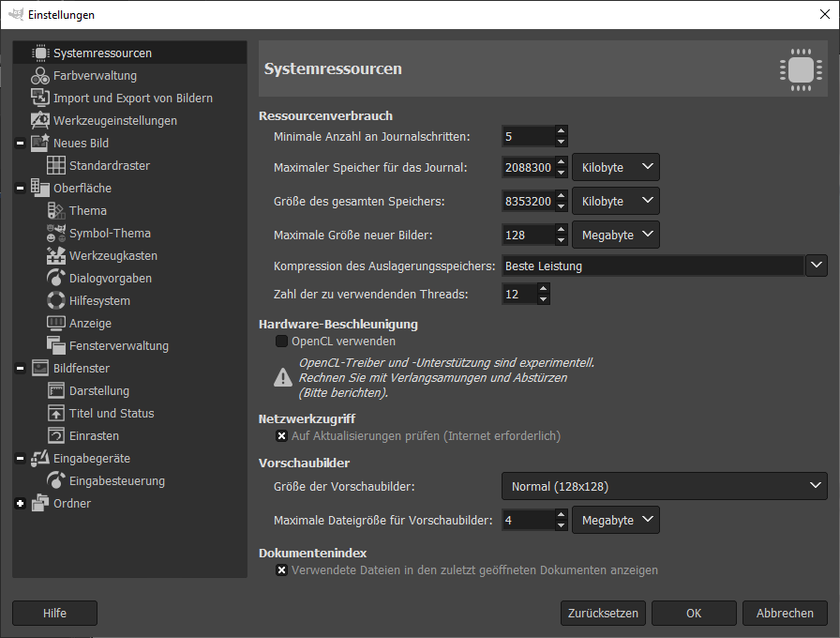Click the Eingabesteuerung icon
Viewport: 840px width, 638px height.
point(56,481)
